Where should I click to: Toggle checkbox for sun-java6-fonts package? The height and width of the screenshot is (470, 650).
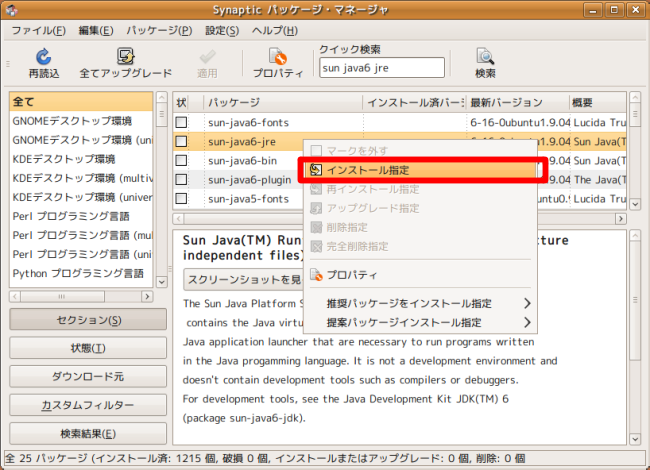point(181,122)
